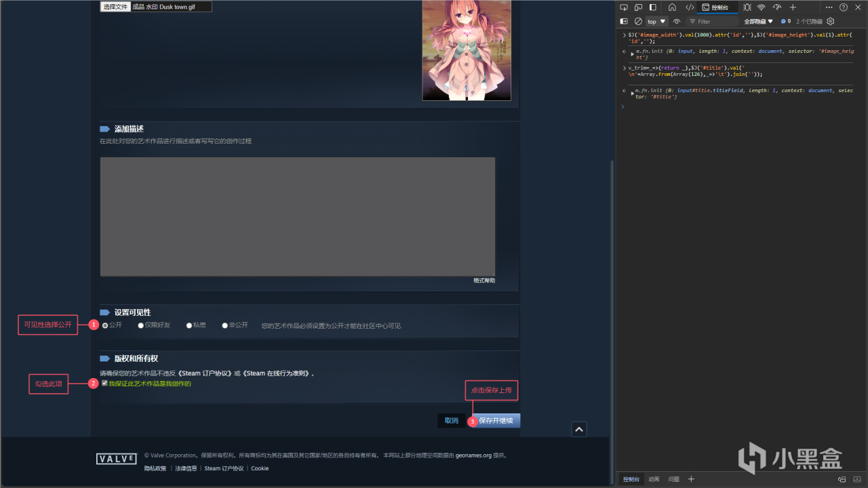This screenshot has width=868, height=488.
Task: Switch to the 动画 drawer tab
Action: pyautogui.click(x=654, y=479)
